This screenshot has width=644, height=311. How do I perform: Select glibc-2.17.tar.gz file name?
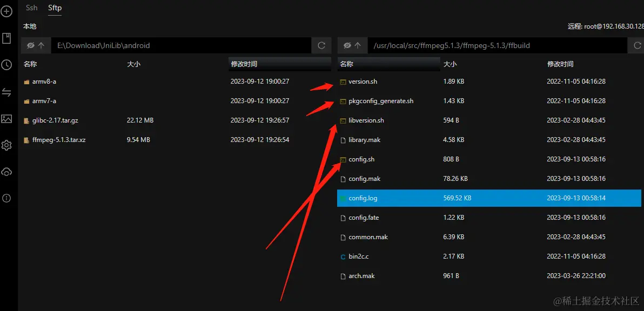(56, 120)
